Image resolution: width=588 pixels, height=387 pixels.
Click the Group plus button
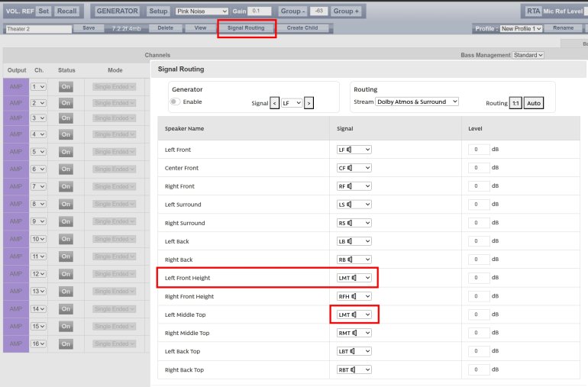point(346,11)
